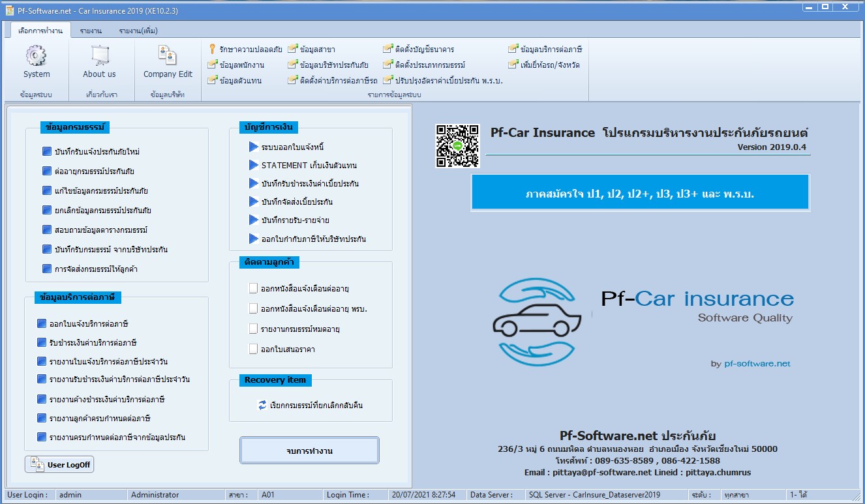Viewport: 865px width, 504px height.
Task: Open รายงานครบกำหนดต่อภาษีจากข้อมูลประกัน entry
Action: coord(112,437)
